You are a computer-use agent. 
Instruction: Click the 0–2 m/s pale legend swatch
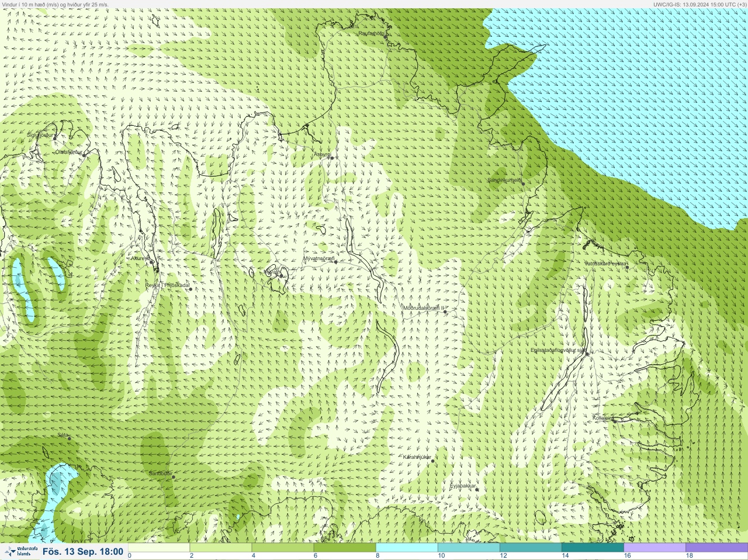click(x=159, y=548)
